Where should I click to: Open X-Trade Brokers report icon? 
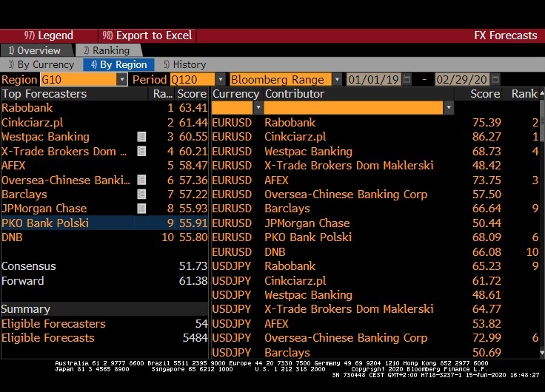pyautogui.click(x=141, y=152)
